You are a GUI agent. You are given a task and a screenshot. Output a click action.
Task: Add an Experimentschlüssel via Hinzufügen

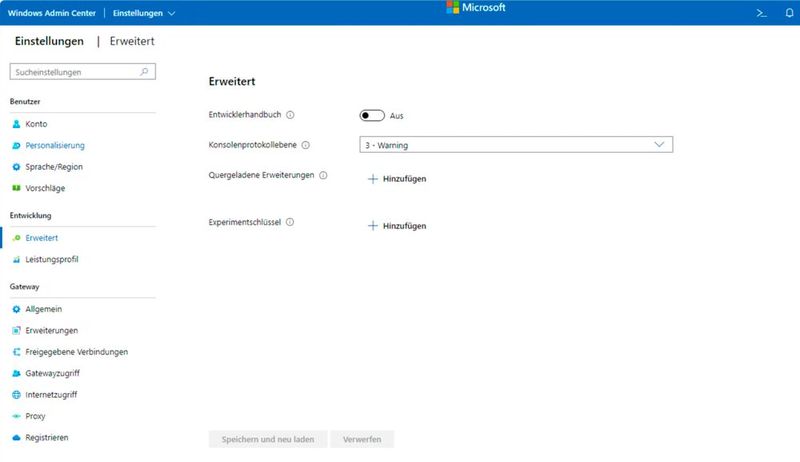397,226
